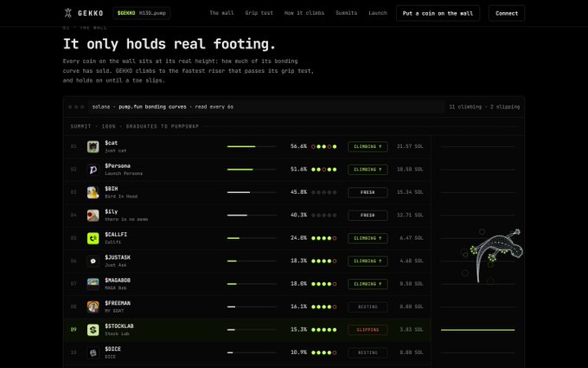The width and height of the screenshot is (588, 368).
Task: Click the 11 climbing · 2 slipping status text
Action: coord(484,107)
